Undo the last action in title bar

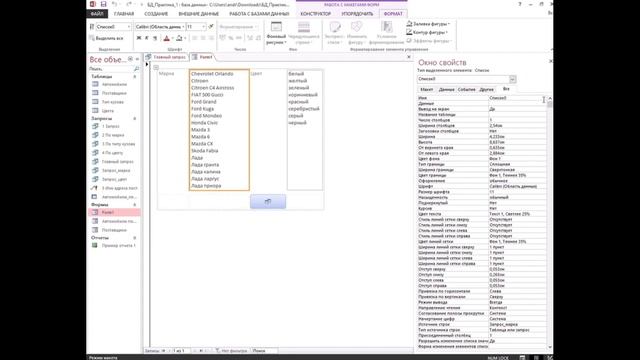tap(115, 4)
